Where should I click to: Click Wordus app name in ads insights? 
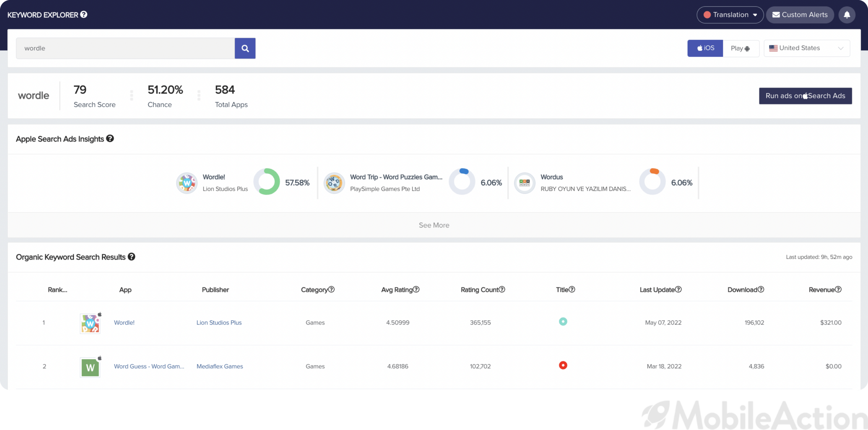click(x=552, y=177)
